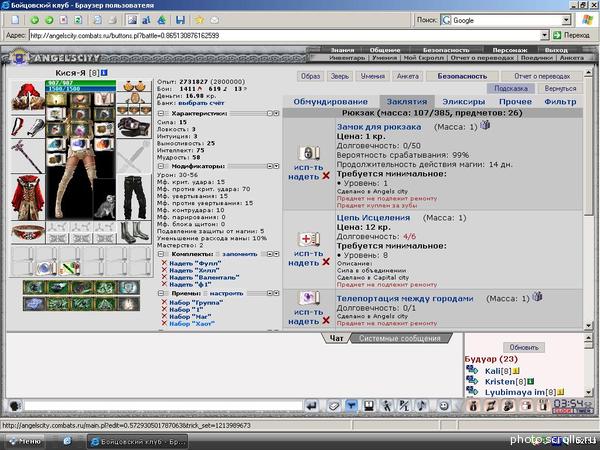Click the exchange arrows icon in bottom bar
Screen dimensions: 600x450
tap(491, 406)
